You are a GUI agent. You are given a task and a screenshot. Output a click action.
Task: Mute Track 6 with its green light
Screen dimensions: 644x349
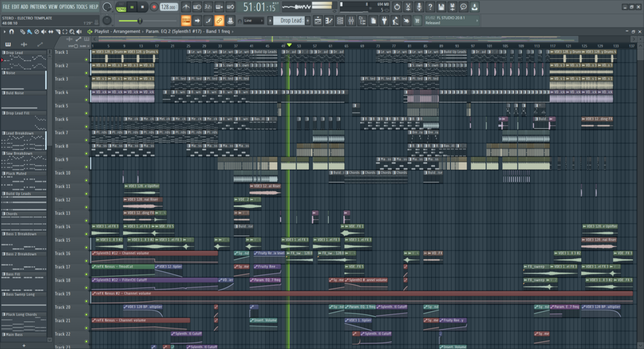[x=87, y=126]
